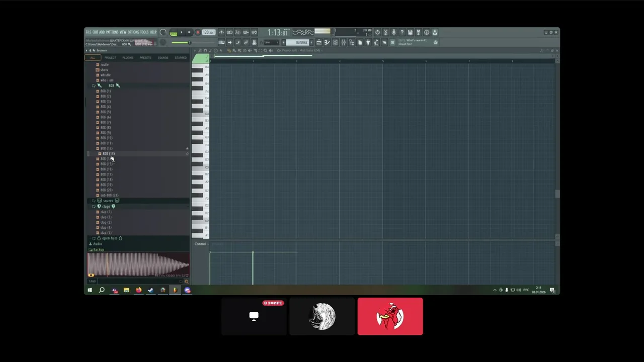Toggle typing keyboard to piano icon
This screenshot has width=644, height=362.
(221, 42)
